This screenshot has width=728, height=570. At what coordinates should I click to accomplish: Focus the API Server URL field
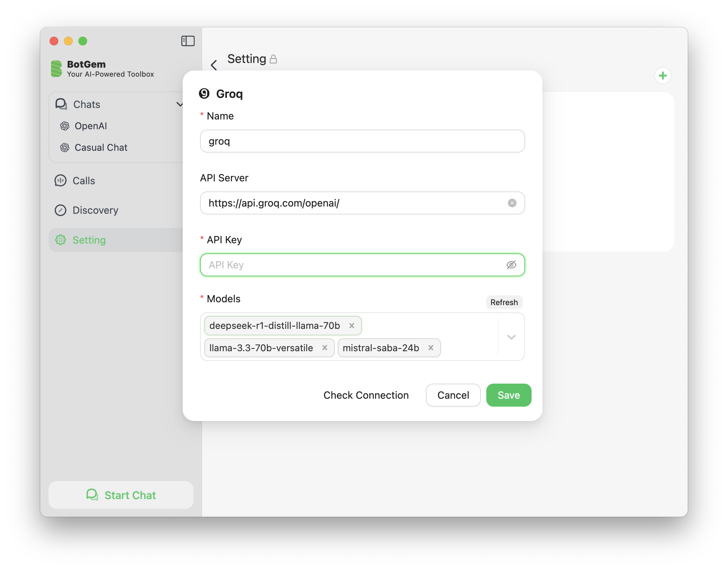tap(363, 203)
